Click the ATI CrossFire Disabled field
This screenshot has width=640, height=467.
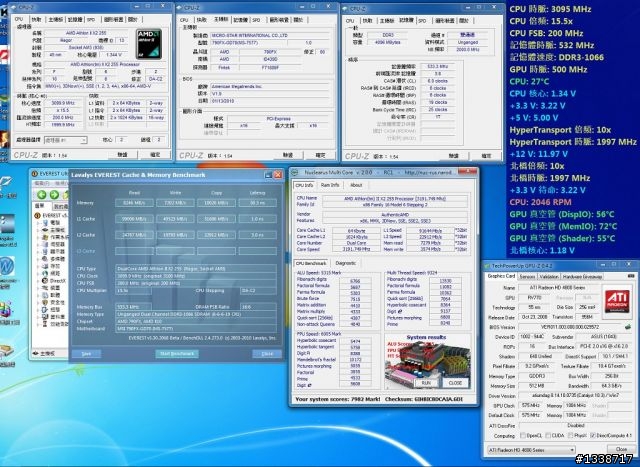tap(575, 425)
